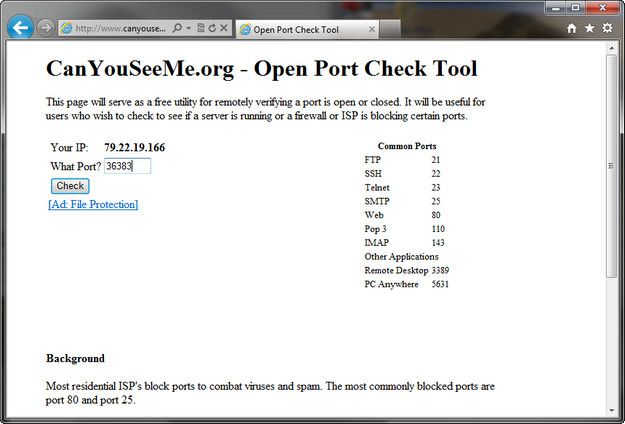The height and width of the screenshot is (424, 625).
Task: Go back with the browser back arrow
Action: click(x=20, y=27)
